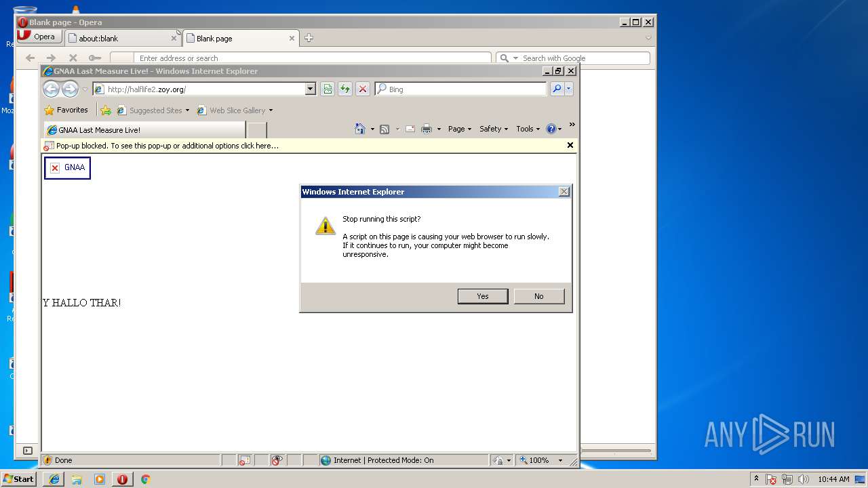
Task: Open the Favorites panel
Action: (x=66, y=110)
